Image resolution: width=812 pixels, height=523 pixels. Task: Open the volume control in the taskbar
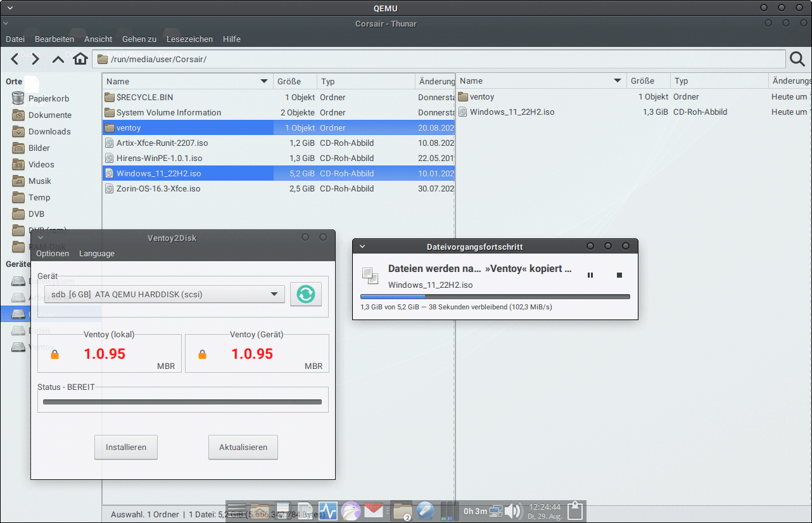(x=513, y=511)
